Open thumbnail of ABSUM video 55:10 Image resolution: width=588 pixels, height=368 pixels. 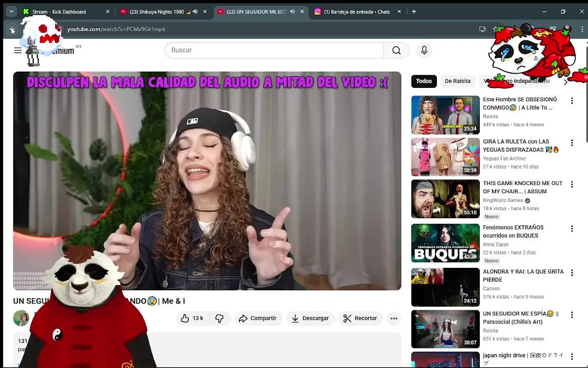[446, 199]
